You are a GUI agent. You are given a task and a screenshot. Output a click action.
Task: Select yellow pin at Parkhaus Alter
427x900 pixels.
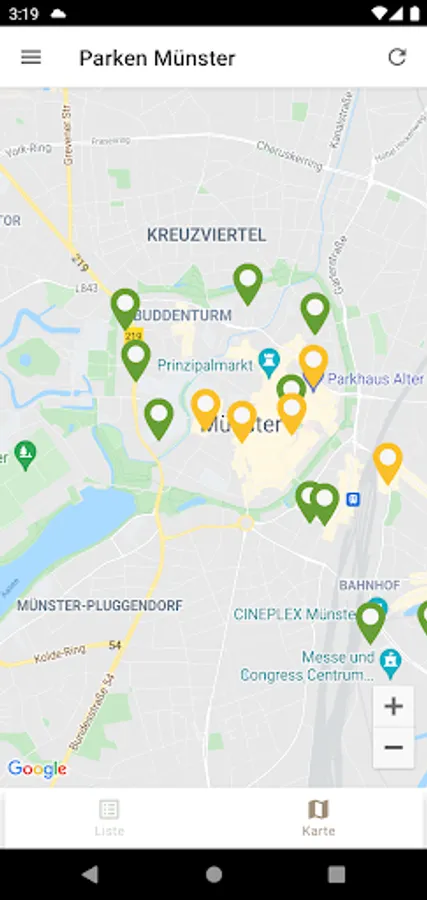pyautogui.click(x=313, y=366)
